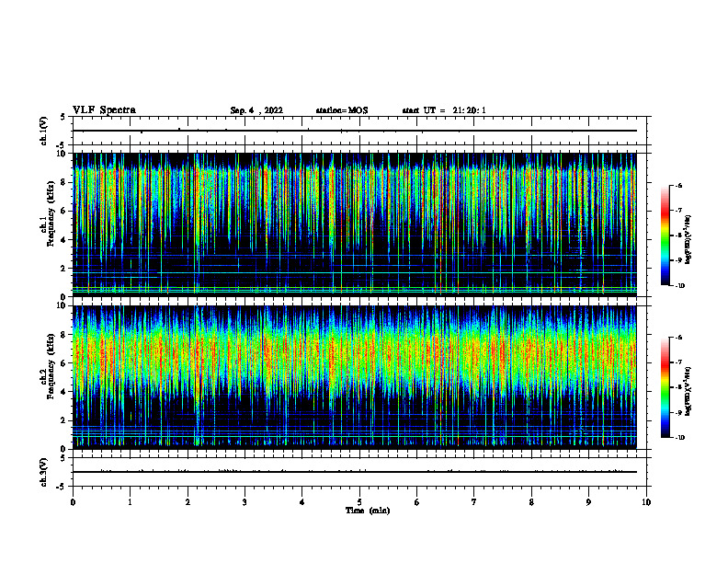Click the "ch.1(V)" waveform axis label
This screenshot has height=563, width=728.
click(x=43, y=131)
